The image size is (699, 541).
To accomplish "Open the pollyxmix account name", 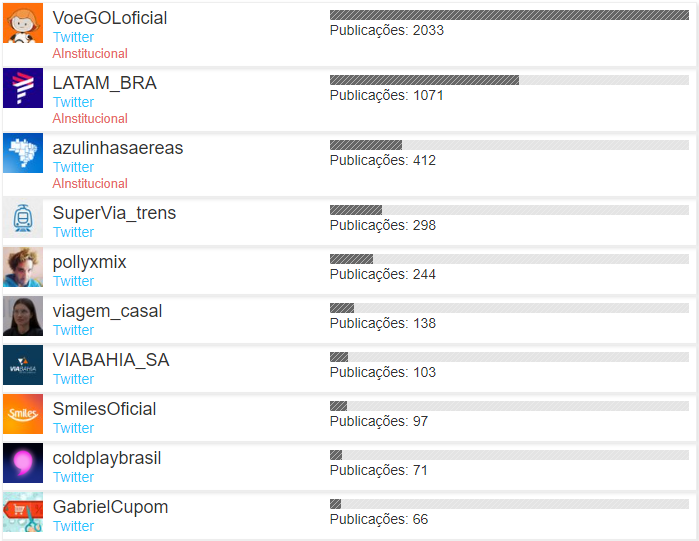I will tap(89, 262).
